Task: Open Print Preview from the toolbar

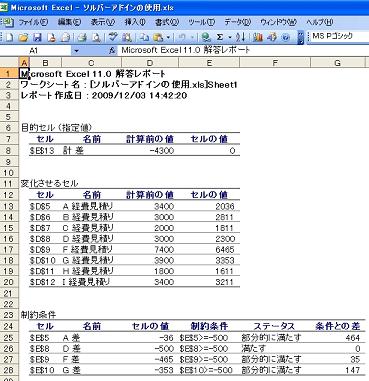Action: pos(96,37)
